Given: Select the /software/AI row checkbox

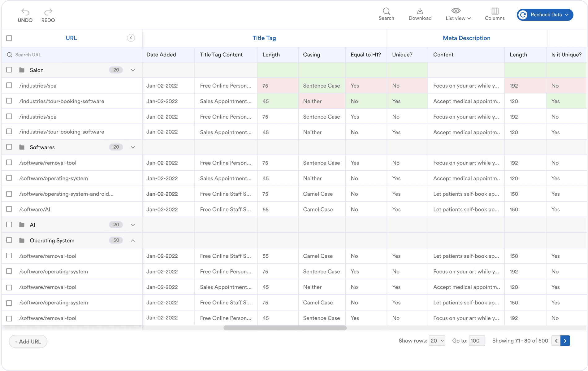Looking at the screenshot, I should [9, 209].
